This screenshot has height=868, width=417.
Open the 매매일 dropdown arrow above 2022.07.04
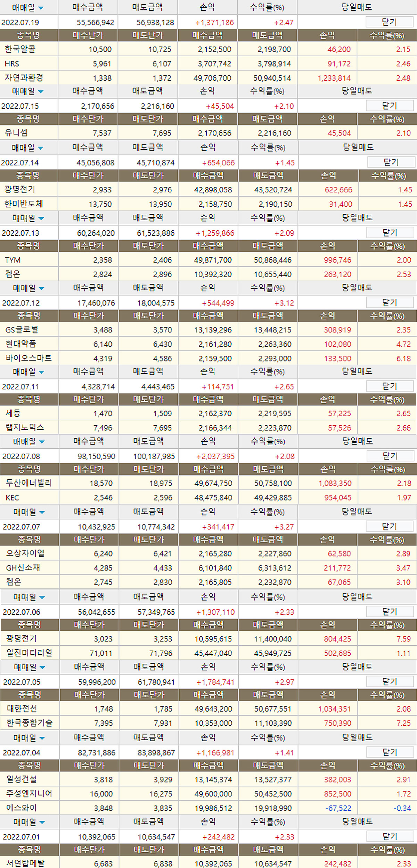[42, 738]
